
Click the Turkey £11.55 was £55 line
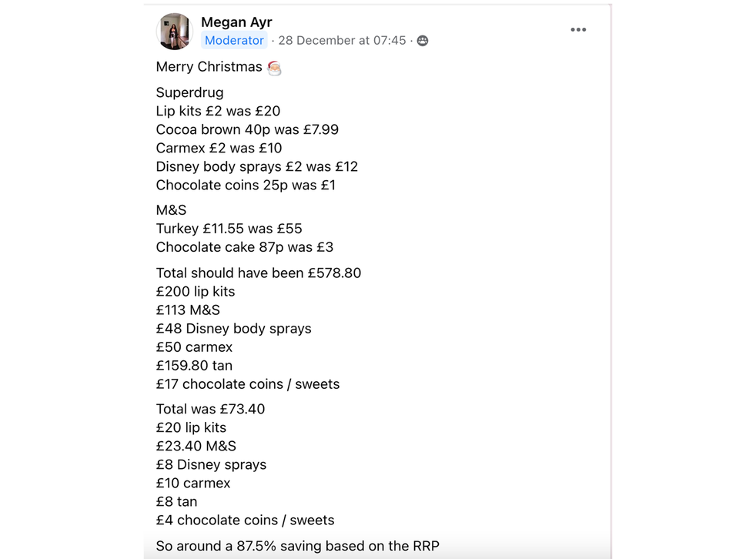click(229, 229)
